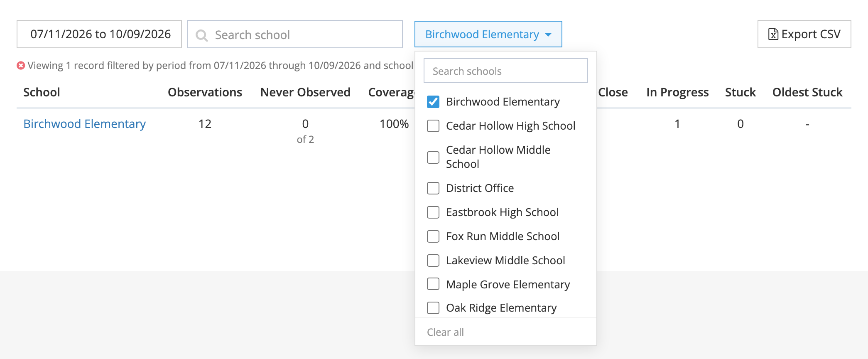Click Clear all in the school filter
The image size is (868, 359).
(445, 332)
